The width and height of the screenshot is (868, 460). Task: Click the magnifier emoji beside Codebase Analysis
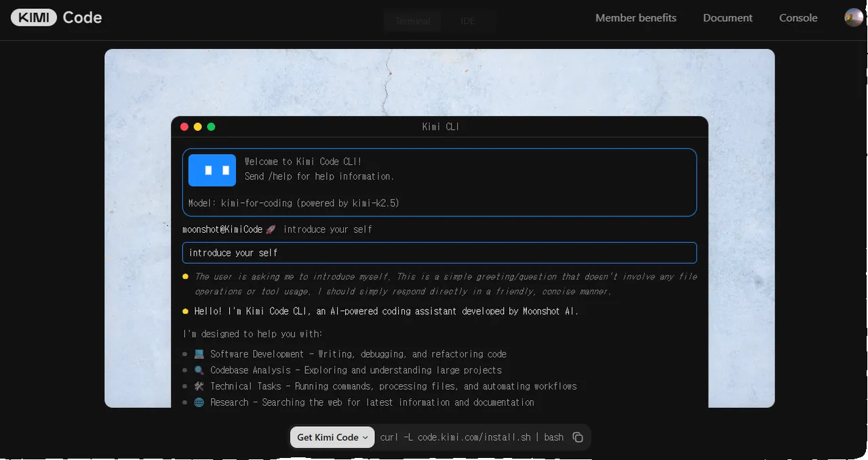coord(199,370)
